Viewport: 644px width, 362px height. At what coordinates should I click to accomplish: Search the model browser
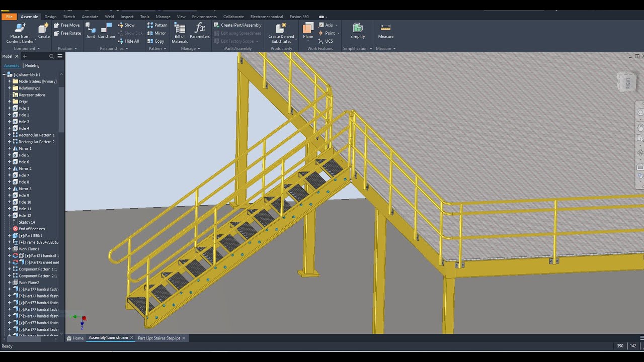pos(52,56)
